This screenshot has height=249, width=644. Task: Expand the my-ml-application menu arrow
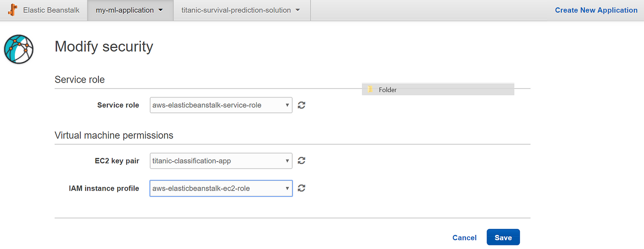point(161,10)
